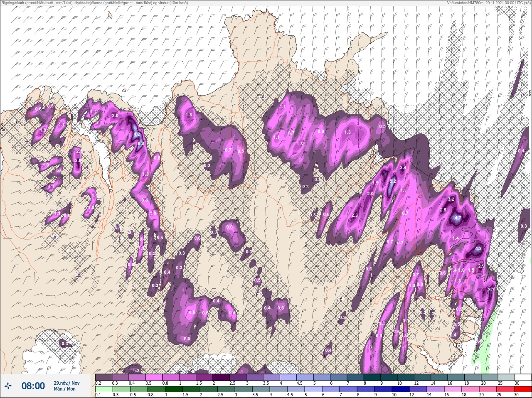Viewport: 532px width, 398px height.
Task: Click the 3.7 precipitation value on the map
Action: pyautogui.click(x=491, y=289)
